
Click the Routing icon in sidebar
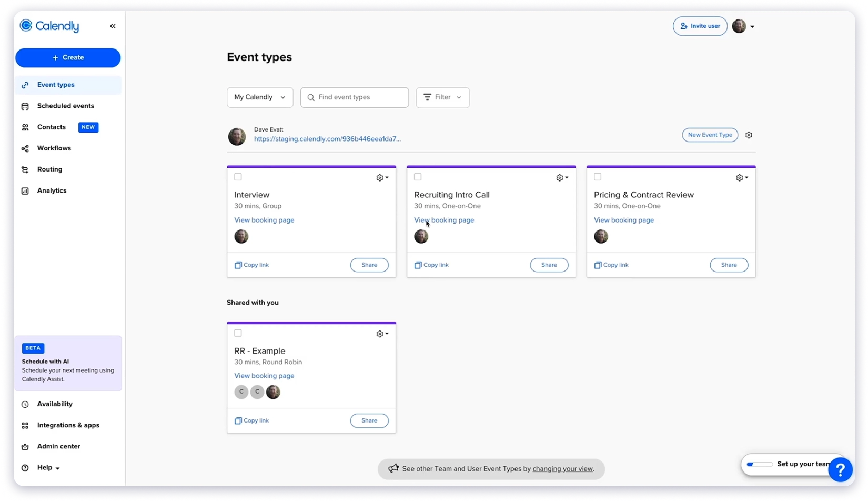pos(25,169)
